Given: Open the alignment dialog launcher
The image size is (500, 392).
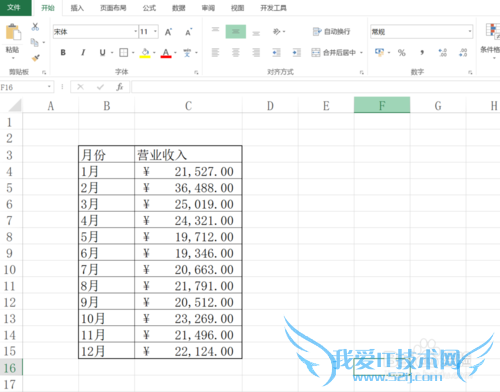Looking at the screenshot, I should click(362, 72).
